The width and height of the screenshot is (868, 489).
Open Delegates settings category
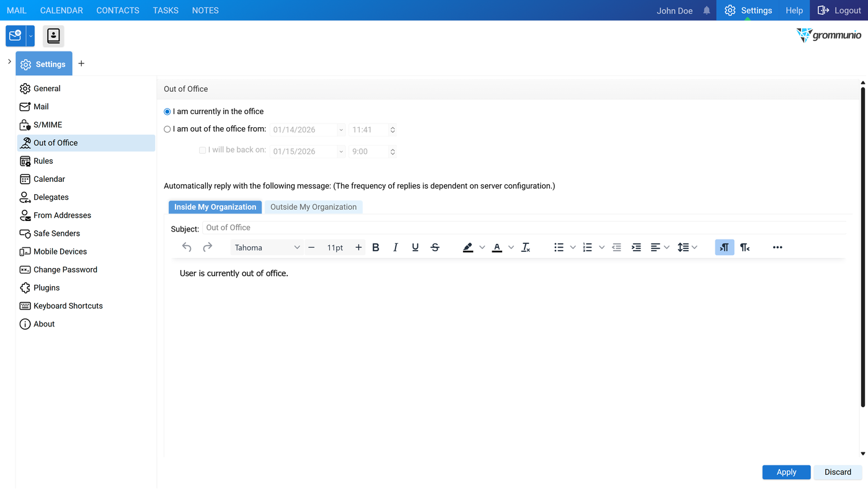pyautogui.click(x=86, y=197)
